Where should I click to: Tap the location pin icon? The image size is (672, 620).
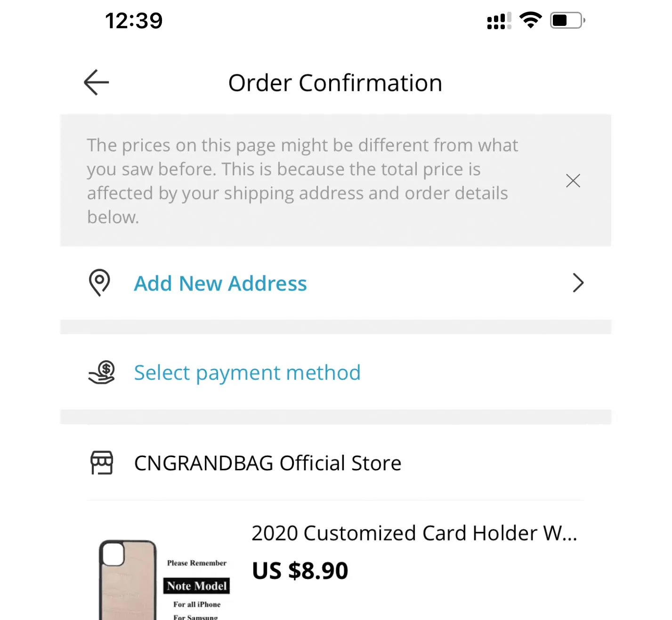pyautogui.click(x=99, y=282)
